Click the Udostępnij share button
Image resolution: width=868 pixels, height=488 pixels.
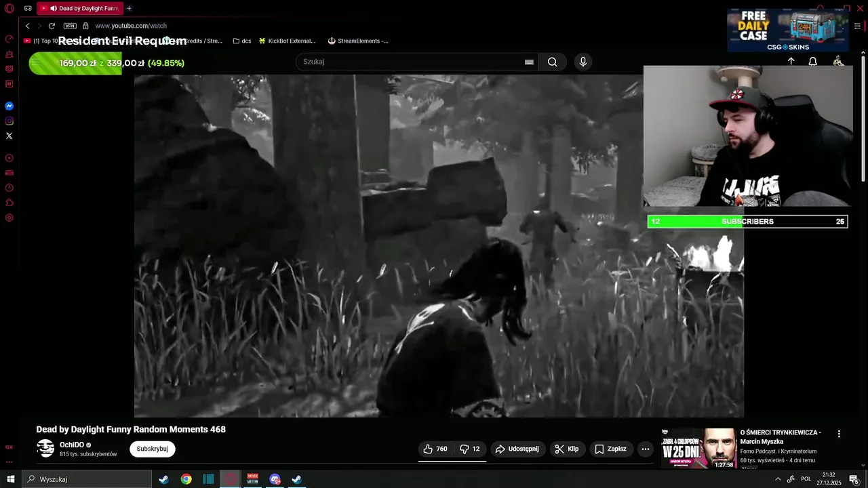pos(517,449)
